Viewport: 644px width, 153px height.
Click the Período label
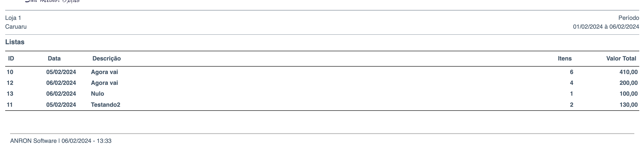coord(628,18)
